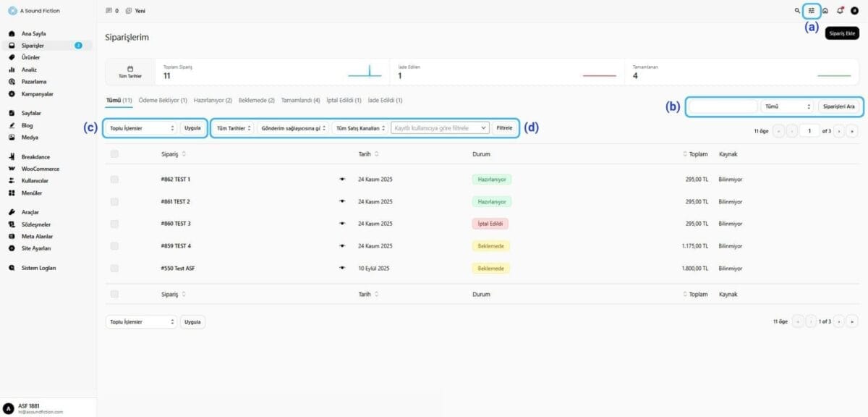Switch to the Hazırlanıyor (2) tab

[x=213, y=101]
